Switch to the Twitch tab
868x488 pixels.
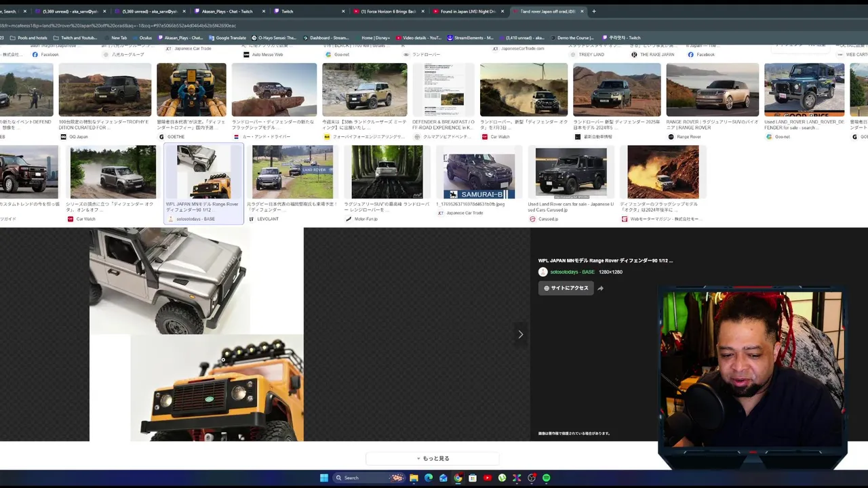click(x=309, y=12)
